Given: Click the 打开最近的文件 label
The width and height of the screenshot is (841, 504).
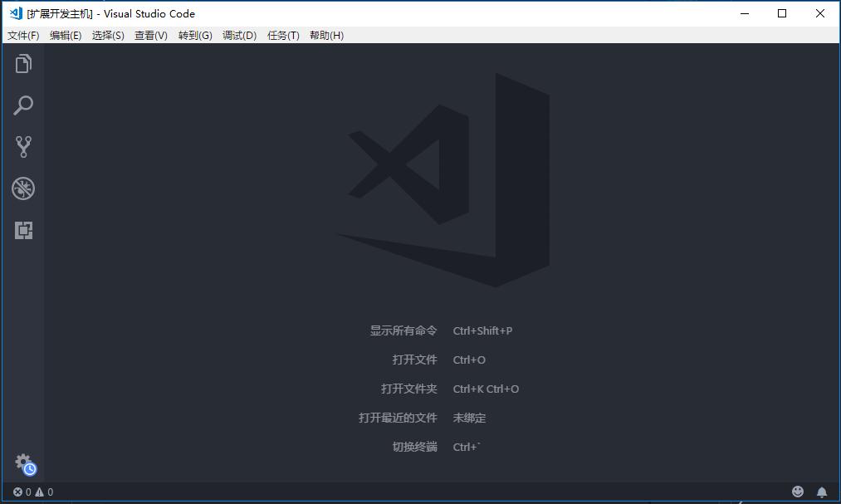Looking at the screenshot, I should click(398, 418).
